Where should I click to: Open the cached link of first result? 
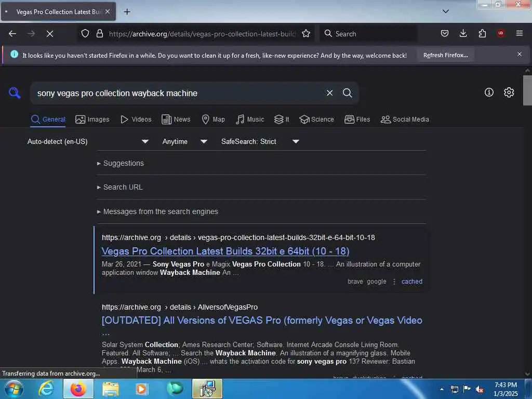pos(412,282)
